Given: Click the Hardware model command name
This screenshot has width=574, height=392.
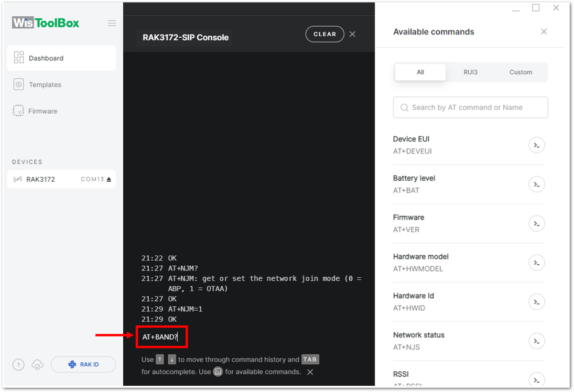Looking at the screenshot, I should tap(421, 257).
